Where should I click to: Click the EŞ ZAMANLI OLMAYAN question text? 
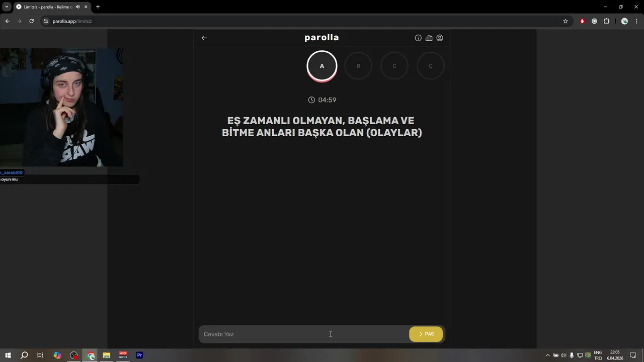click(x=322, y=127)
